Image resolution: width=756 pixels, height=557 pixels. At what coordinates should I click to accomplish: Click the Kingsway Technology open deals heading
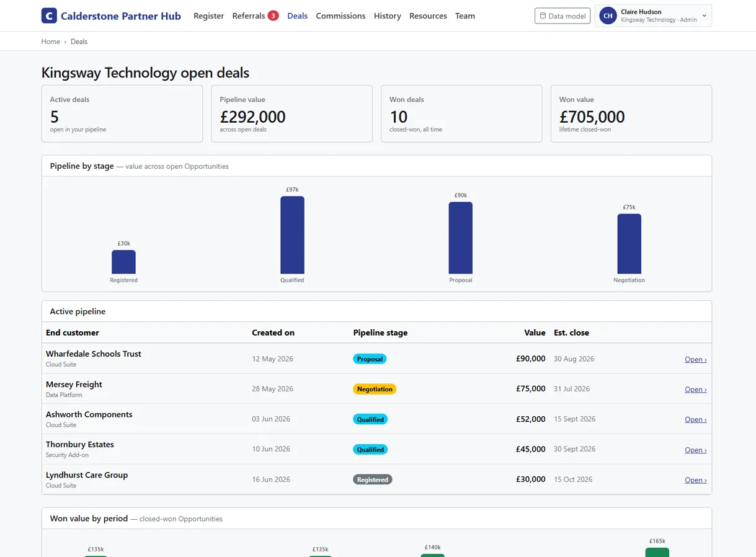(145, 73)
